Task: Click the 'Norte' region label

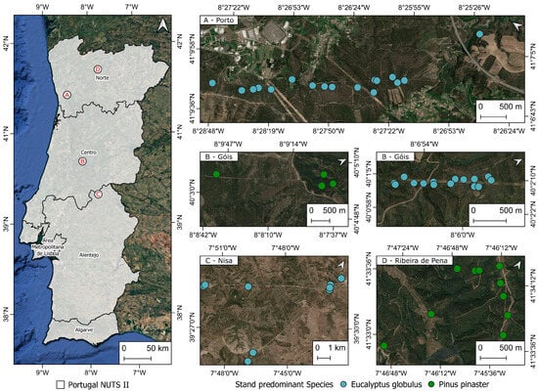Action: 103,78
